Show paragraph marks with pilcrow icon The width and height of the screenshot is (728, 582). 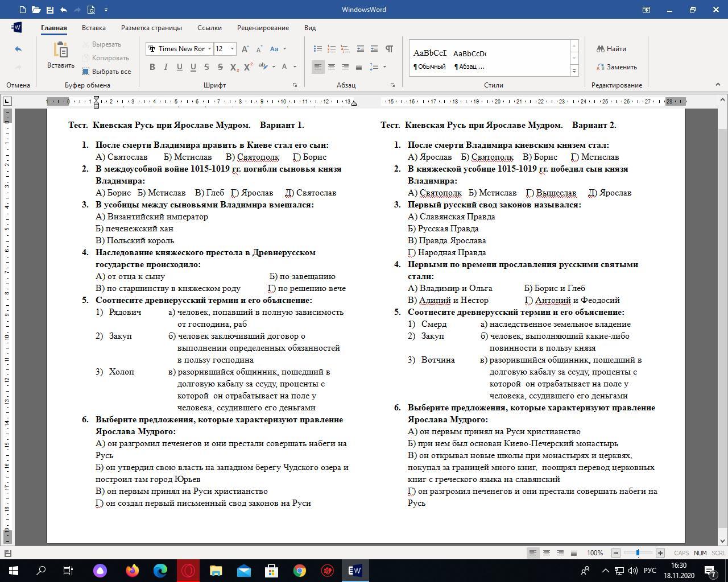pyautogui.click(x=389, y=49)
